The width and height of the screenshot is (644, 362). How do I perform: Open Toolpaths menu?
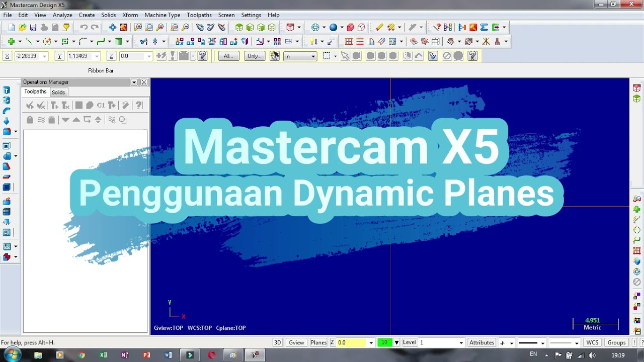[x=199, y=15]
